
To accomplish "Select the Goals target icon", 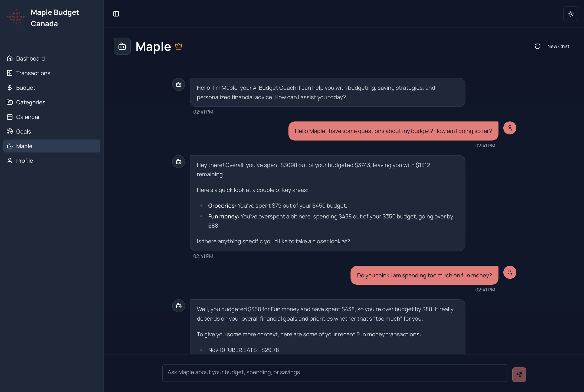I will (10, 131).
